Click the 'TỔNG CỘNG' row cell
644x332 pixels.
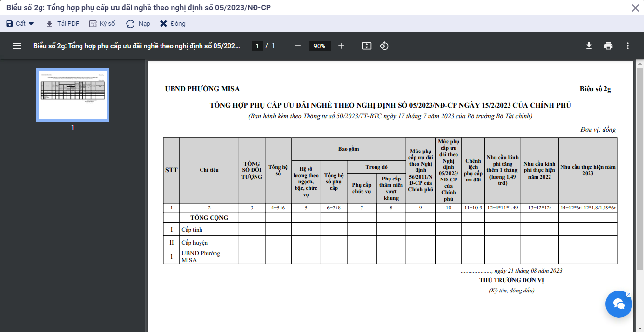(x=209, y=218)
